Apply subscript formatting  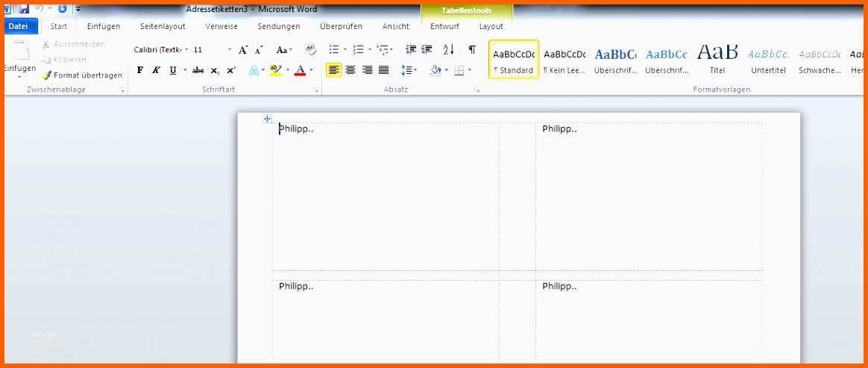coord(215,70)
